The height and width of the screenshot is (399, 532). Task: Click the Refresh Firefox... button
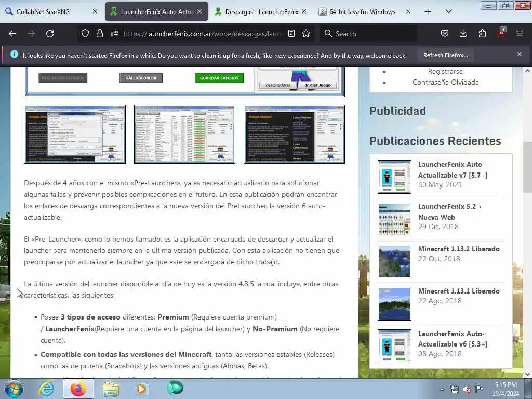445,55
